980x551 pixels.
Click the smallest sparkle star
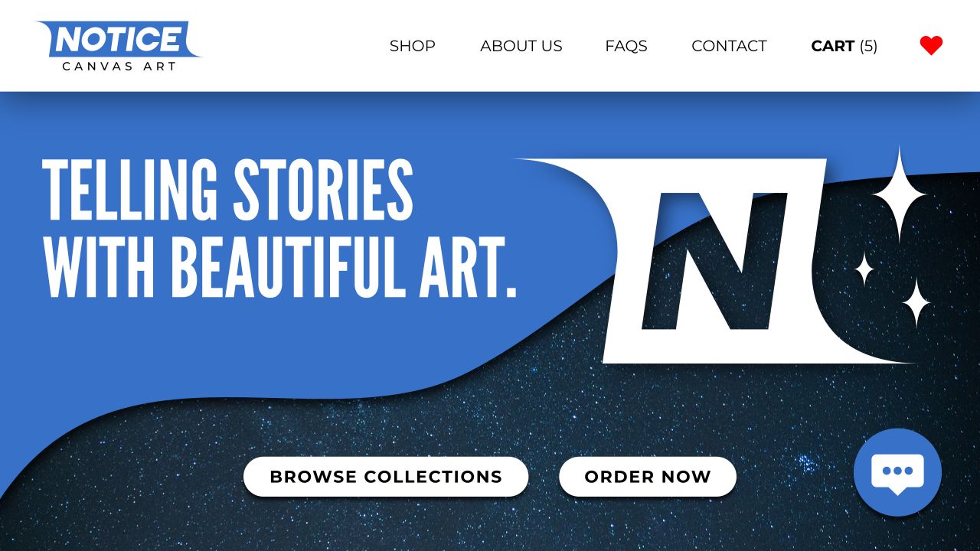(x=864, y=269)
